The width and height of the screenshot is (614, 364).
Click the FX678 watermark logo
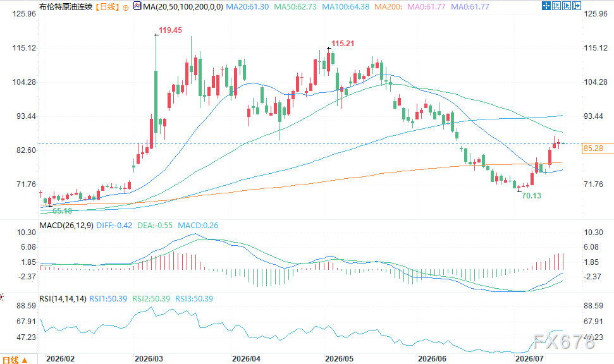pos(564,342)
